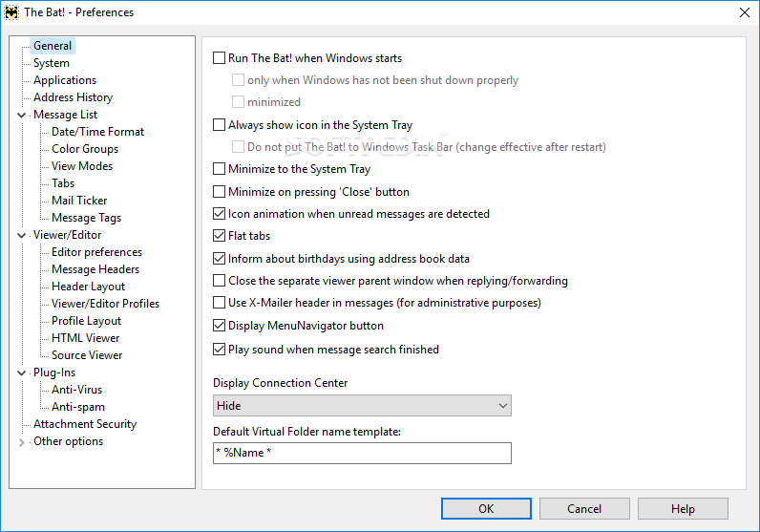Open the Display Connection Center dropdown
The width and height of the screenshot is (760, 532).
pos(362,406)
